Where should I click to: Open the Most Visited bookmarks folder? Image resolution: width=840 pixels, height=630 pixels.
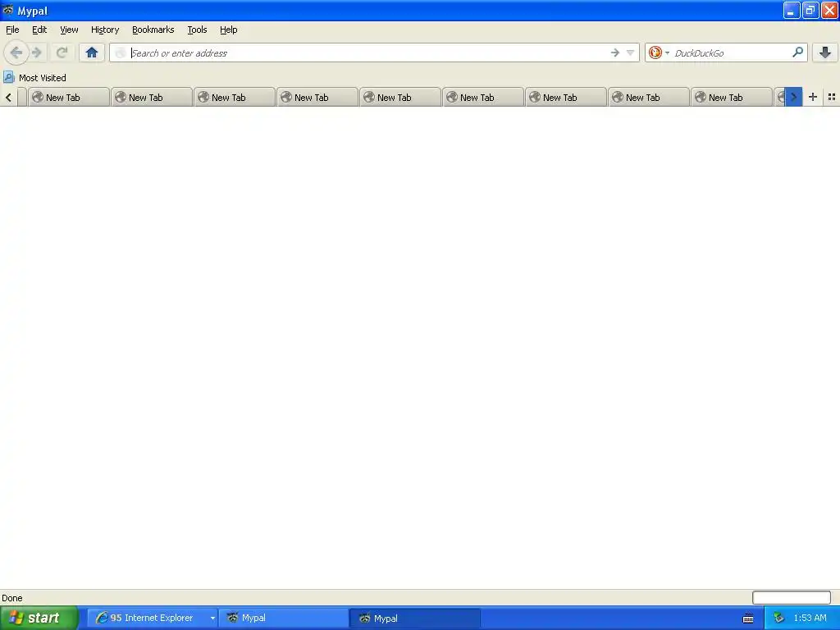click(34, 78)
